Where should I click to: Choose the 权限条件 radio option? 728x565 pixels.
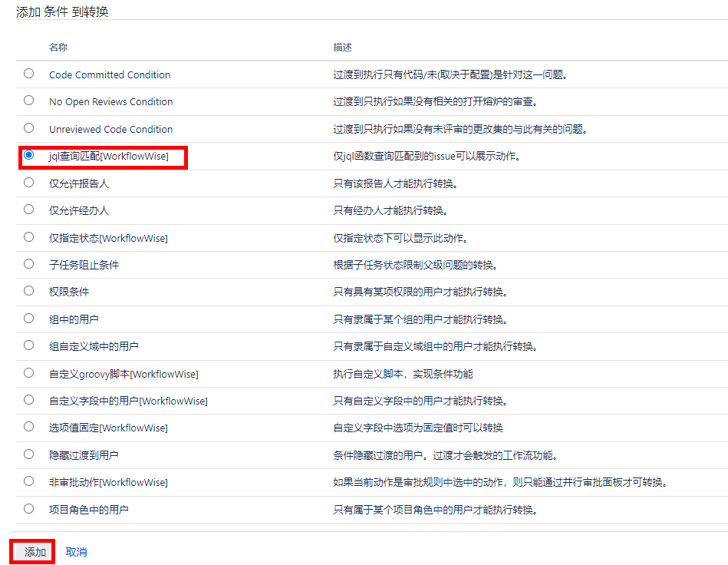coord(29,291)
